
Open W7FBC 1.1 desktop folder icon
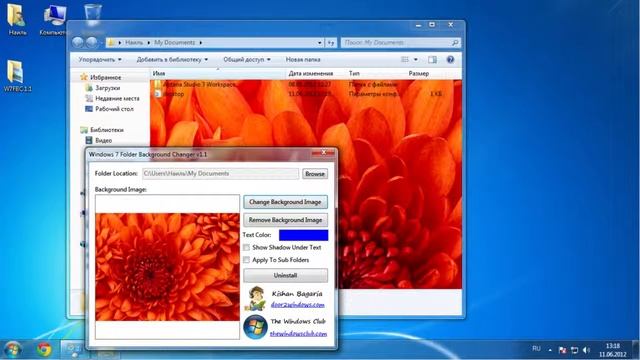coord(17,76)
